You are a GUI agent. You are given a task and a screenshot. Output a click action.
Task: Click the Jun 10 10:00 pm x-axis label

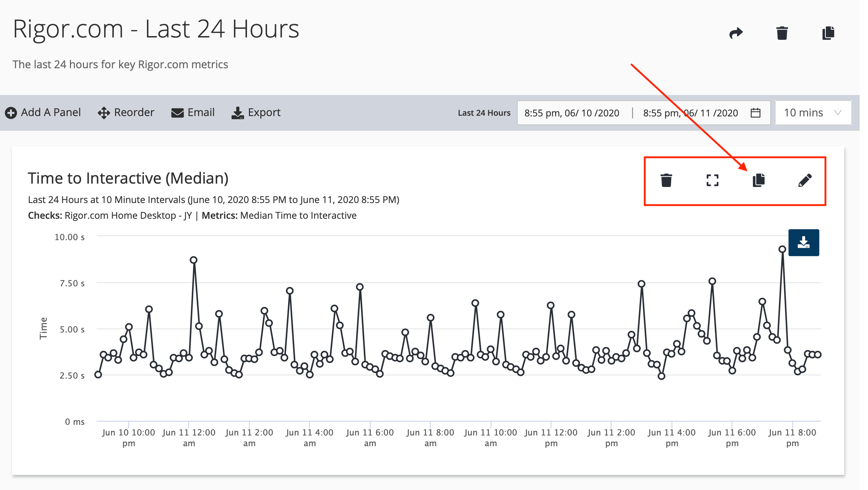point(128,438)
